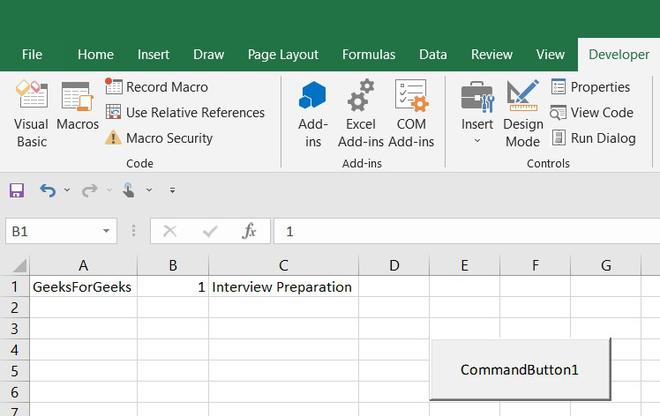660x416 pixels.
Task: Click the blue Add-ins icon
Action: point(313,95)
